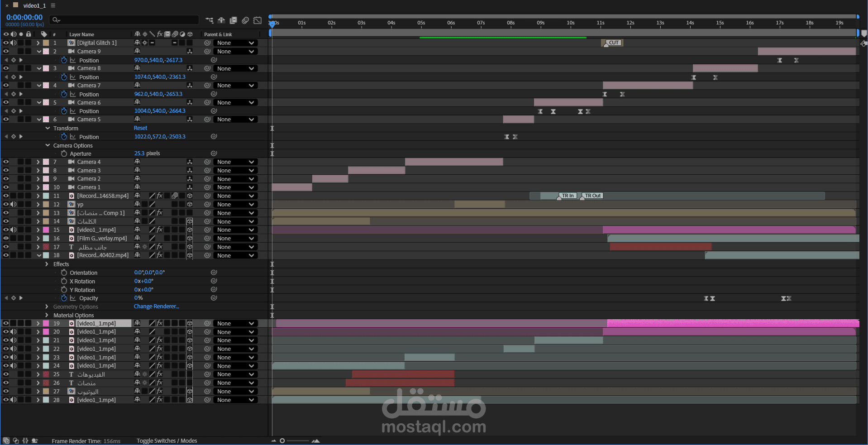Image resolution: width=868 pixels, height=445 pixels.
Task: Click the Opacity value 0%
Action: [x=138, y=298]
